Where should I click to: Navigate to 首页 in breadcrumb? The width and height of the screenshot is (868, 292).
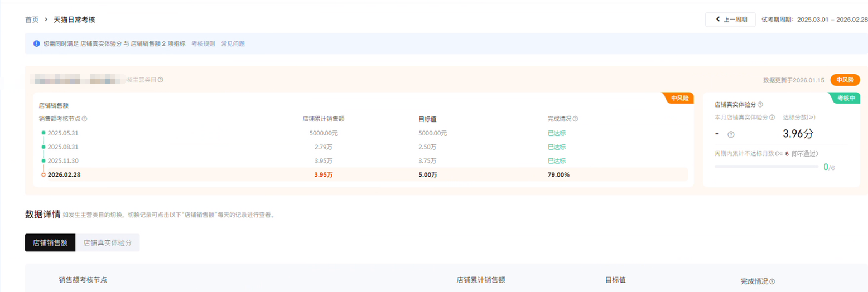(x=32, y=20)
